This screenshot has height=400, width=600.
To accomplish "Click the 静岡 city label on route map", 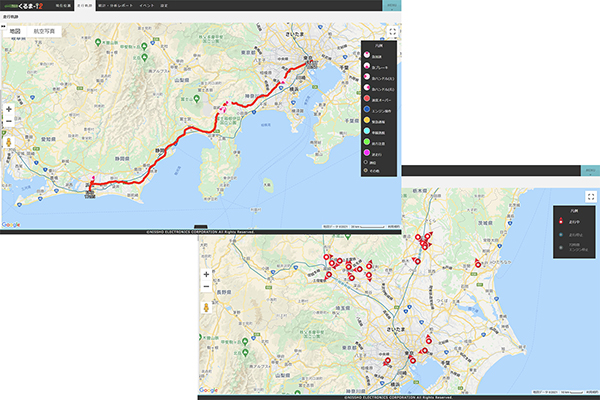I will [159, 150].
